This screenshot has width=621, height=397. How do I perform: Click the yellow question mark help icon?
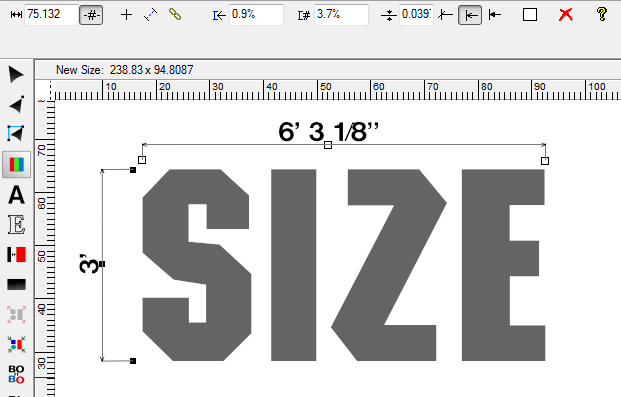[x=602, y=14]
